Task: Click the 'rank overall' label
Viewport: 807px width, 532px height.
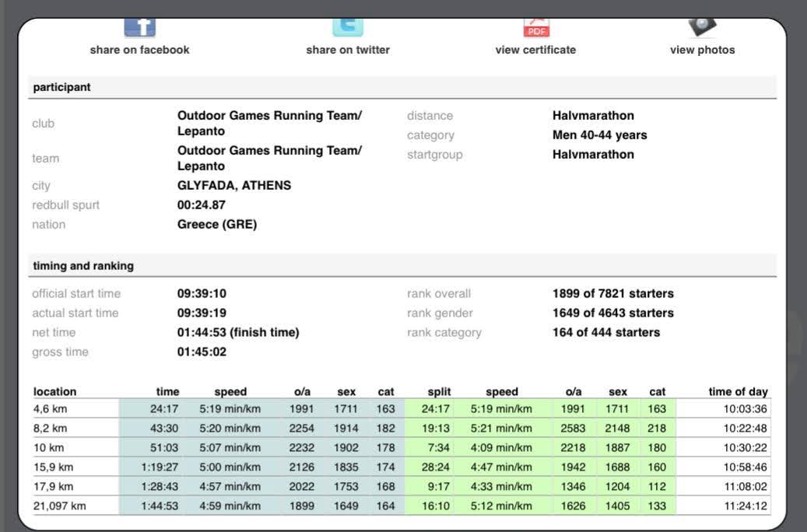Action: (438, 293)
